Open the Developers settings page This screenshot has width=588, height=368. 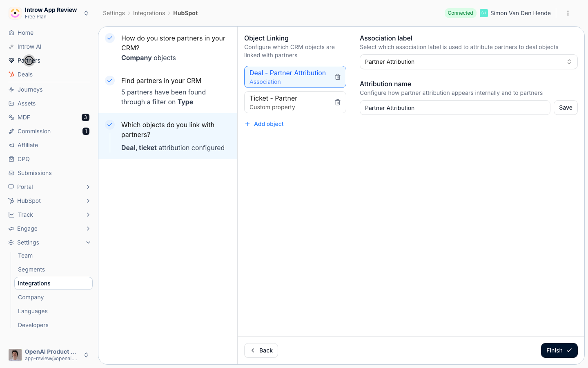pos(53,325)
